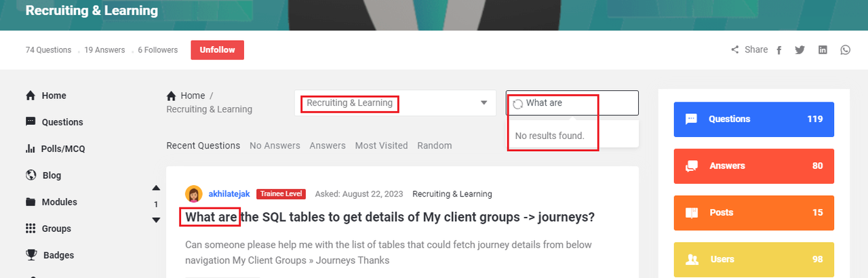868x278 pixels.
Task: Click the Unfollow button
Action: click(217, 50)
